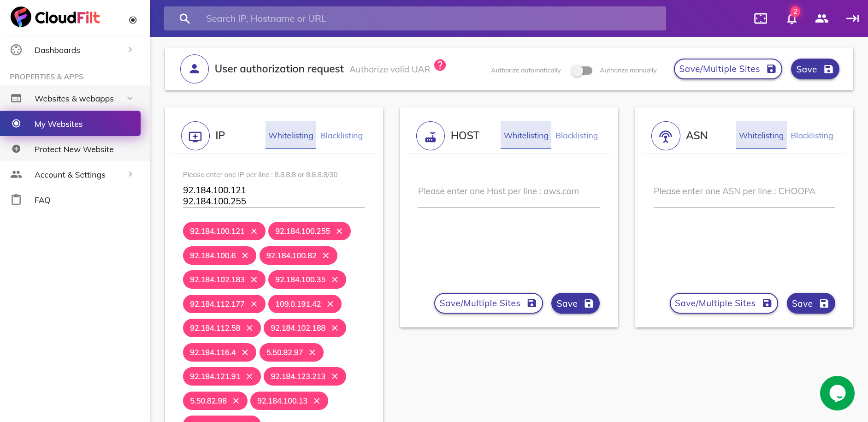Viewport: 868px width, 422px height.
Task: Click the sidebar collapse circle next to the logo
Action: (133, 20)
